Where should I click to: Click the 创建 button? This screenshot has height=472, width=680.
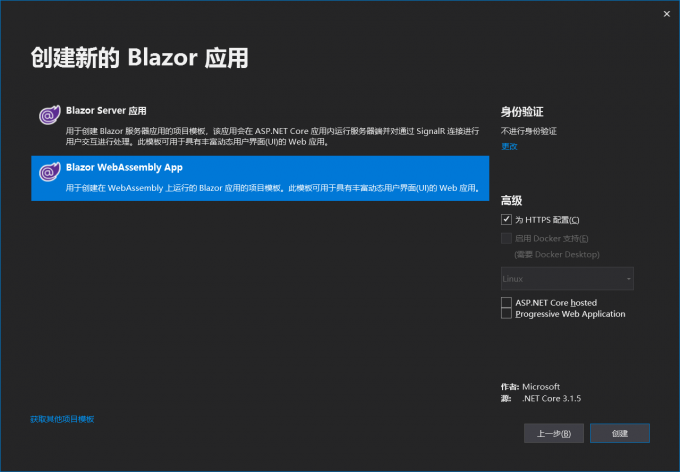click(620, 433)
